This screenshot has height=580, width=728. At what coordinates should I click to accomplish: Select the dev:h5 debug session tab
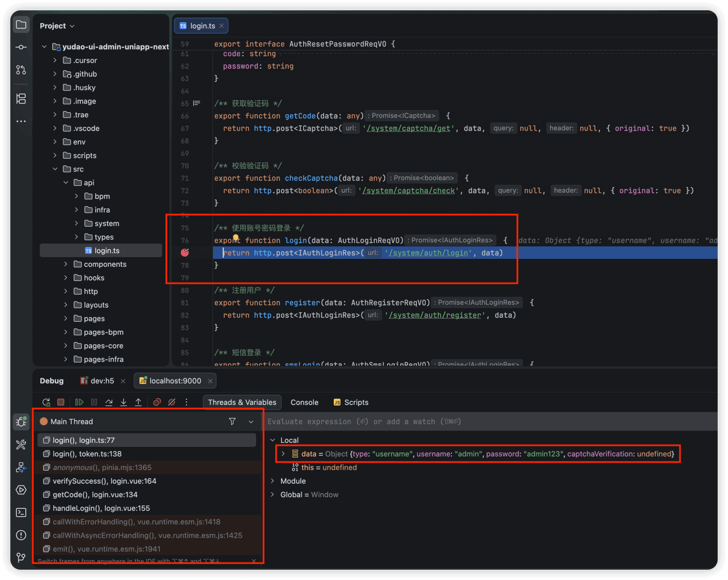click(102, 381)
